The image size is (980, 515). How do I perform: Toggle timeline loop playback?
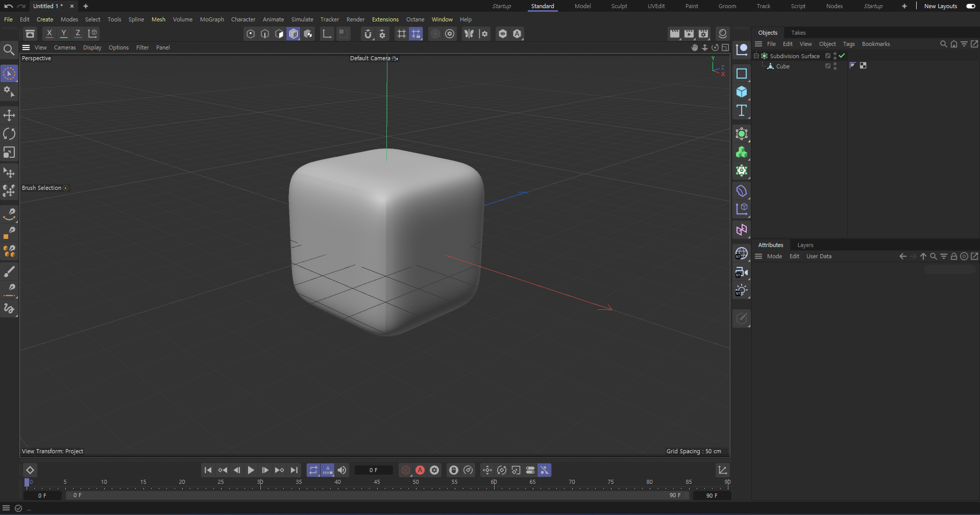[313, 470]
